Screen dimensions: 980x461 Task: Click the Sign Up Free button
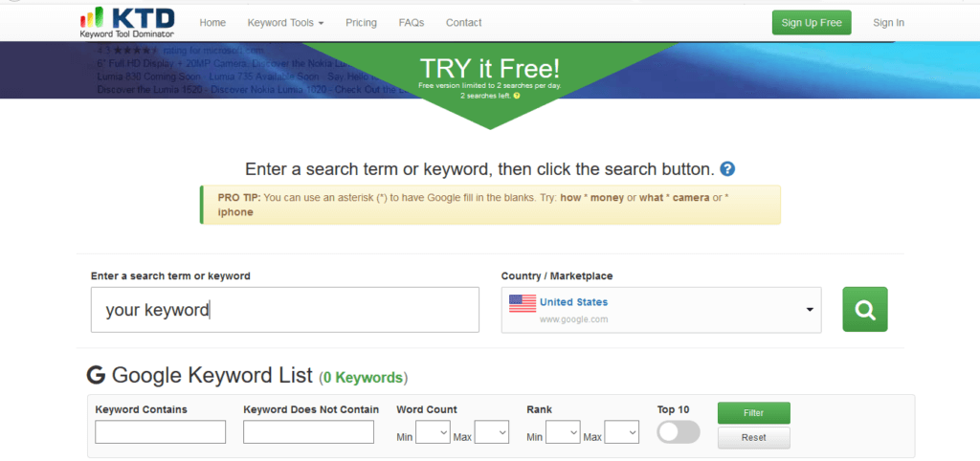point(811,23)
